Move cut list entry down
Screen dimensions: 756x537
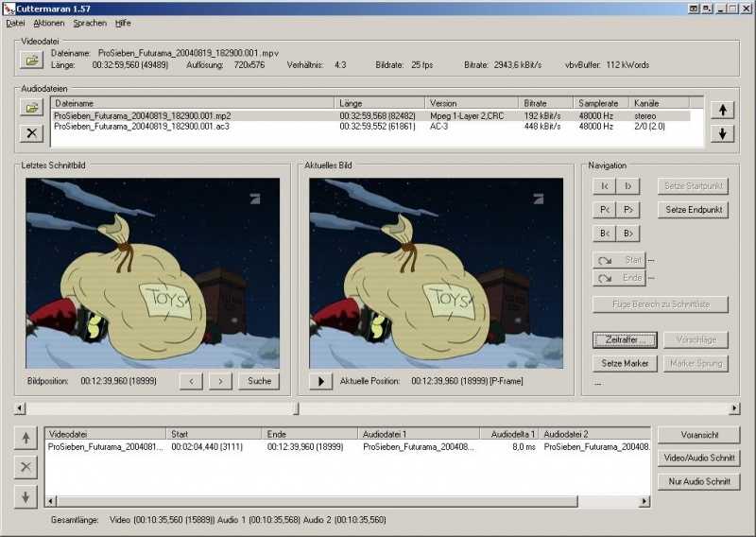tap(26, 496)
